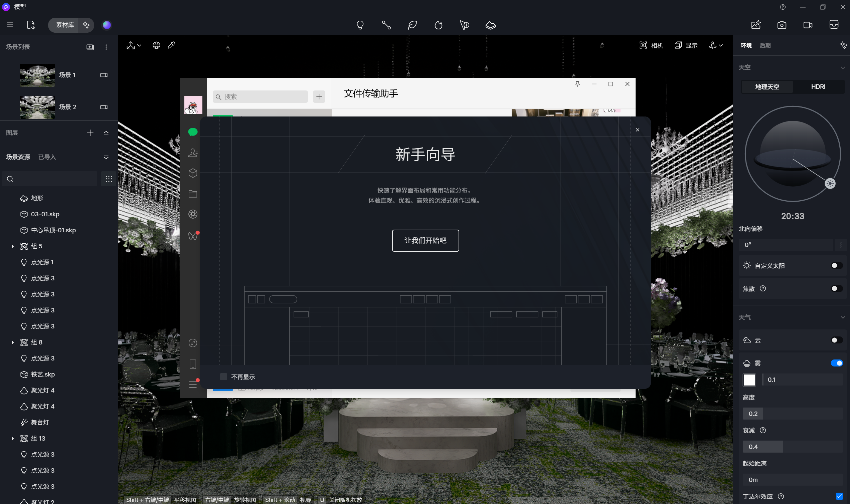Switch to 后期 tab
850x504 pixels.
coord(765,45)
